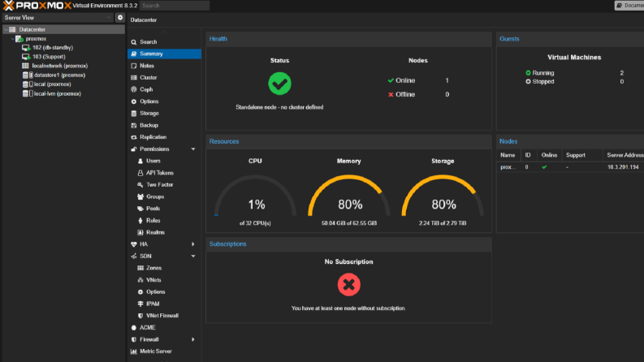Click the Backup icon in sidebar
644x362 pixels.
click(134, 125)
